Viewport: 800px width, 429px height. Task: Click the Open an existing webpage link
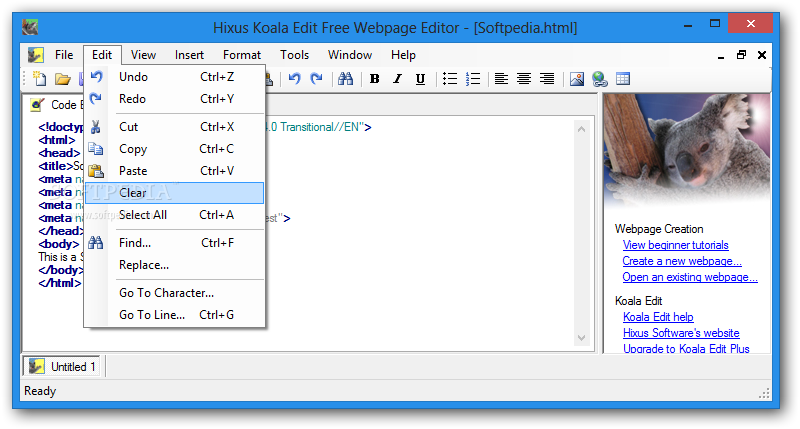pos(690,277)
